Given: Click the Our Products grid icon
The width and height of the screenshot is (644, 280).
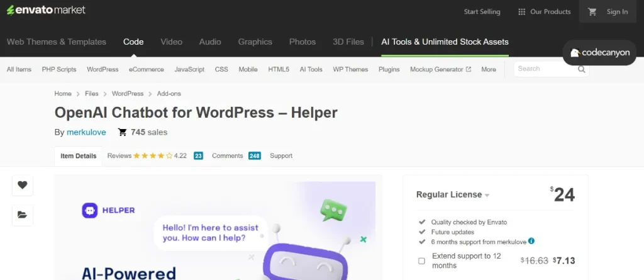Looking at the screenshot, I should [x=521, y=12].
